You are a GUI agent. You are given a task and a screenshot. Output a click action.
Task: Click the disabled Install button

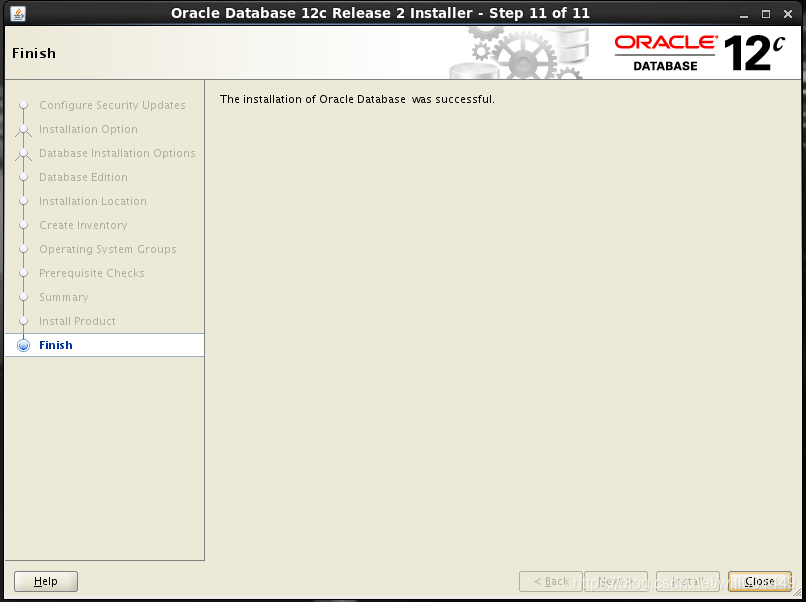(688, 581)
